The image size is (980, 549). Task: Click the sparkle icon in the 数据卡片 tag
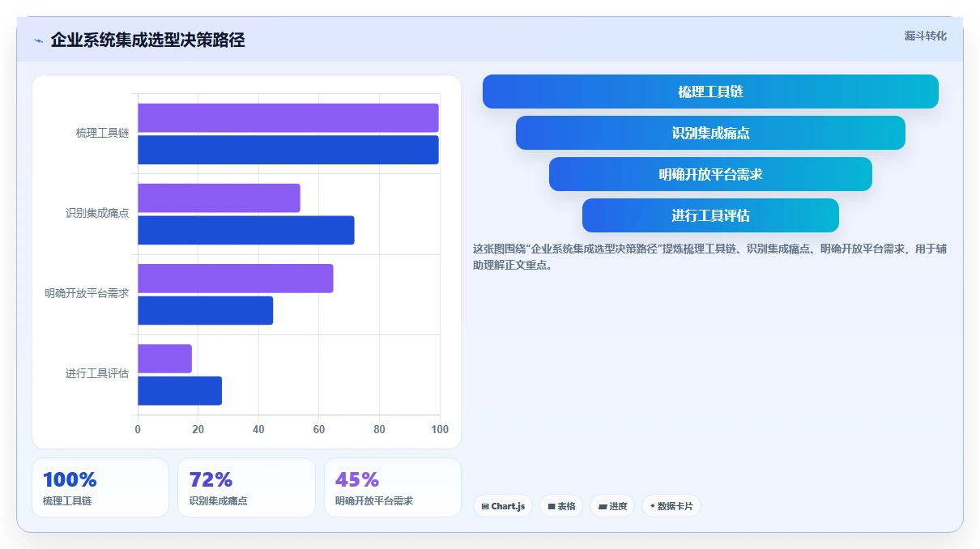653,506
